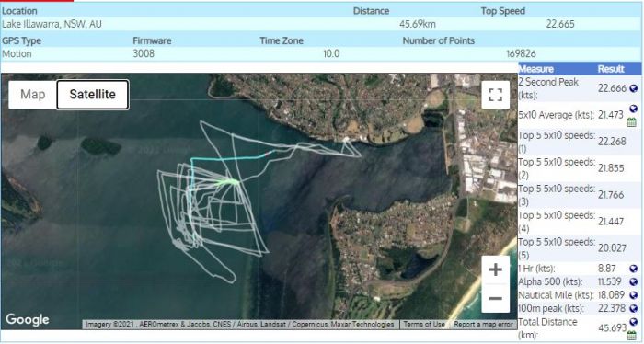Click the globe icon beside 1 Hr result

(633, 269)
